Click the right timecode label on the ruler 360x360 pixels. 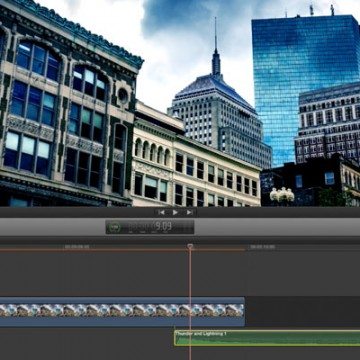coord(263,247)
